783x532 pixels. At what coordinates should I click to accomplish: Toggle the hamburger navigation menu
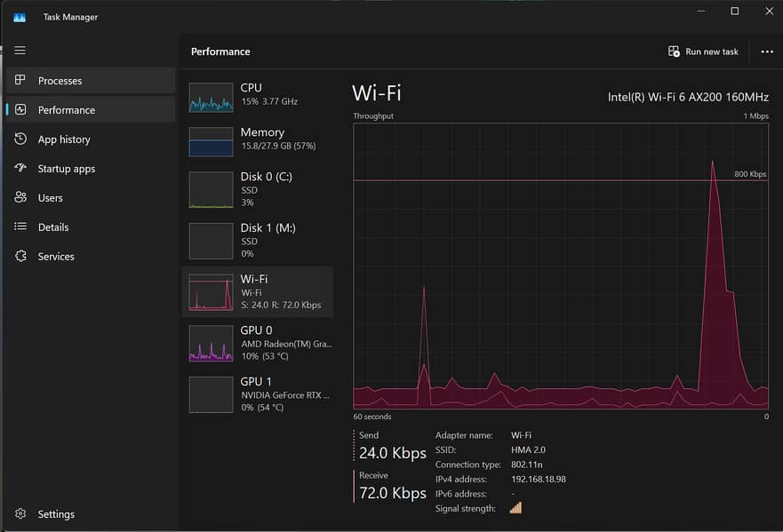point(20,51)
